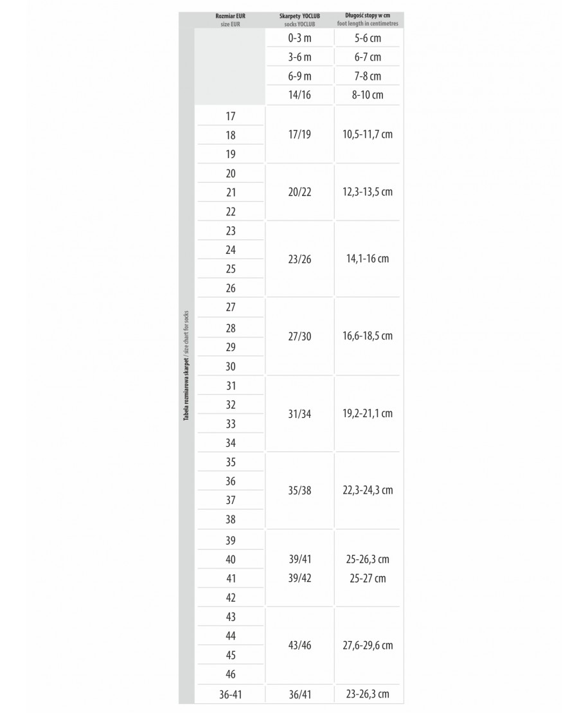This screenshot has width=588, height=713.
Task: Select the 39/42 sock size entry
Action: point(299,578)
